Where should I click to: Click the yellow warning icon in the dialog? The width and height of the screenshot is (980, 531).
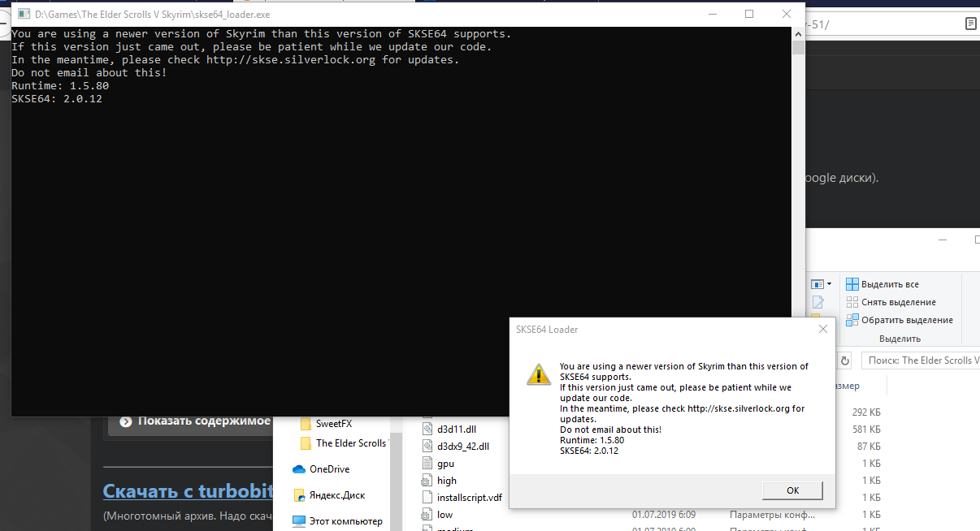(537, 373)
